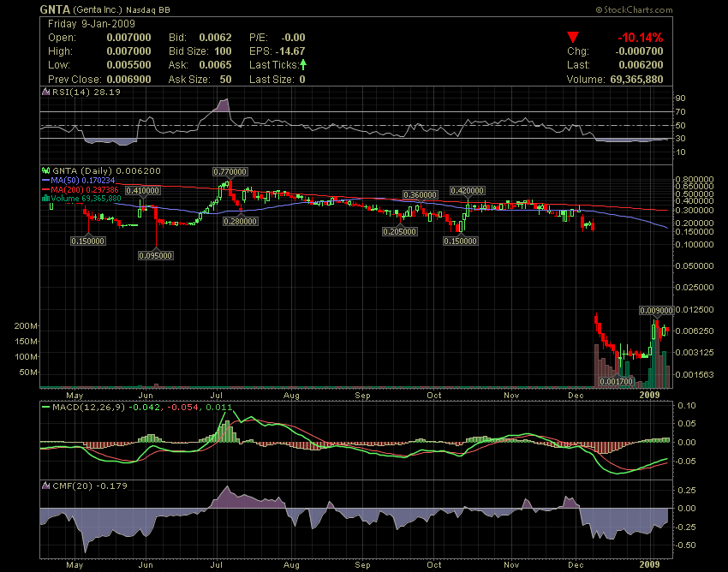Click the RSI axis level 10
The width and height of the screenshot is (728, 572).
[681, 152]
